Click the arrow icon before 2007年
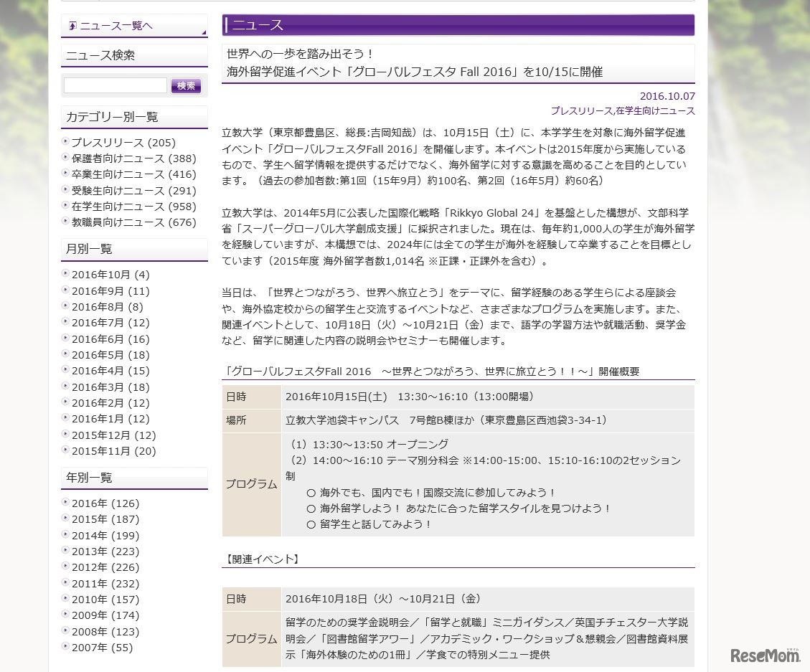Image resolution: width=810 pixels, height=672 pixels. pyautogui.click(x=65, y=647)
